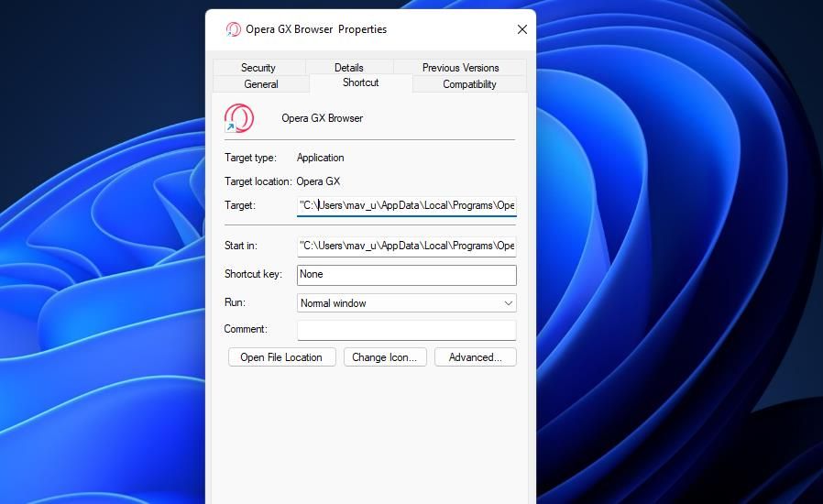The image size is (823, 504).
Task: Click the empty Comment field
Action: [x=407, y=330]
